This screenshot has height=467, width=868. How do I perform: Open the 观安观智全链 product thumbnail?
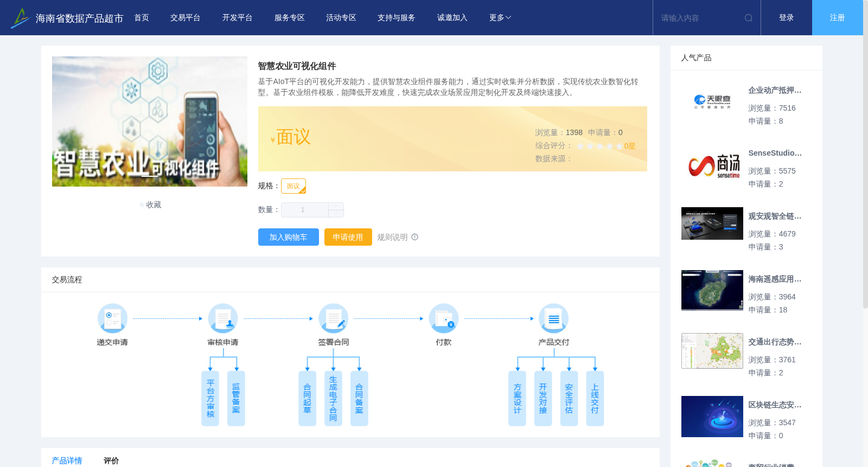[x=712, y=223]
